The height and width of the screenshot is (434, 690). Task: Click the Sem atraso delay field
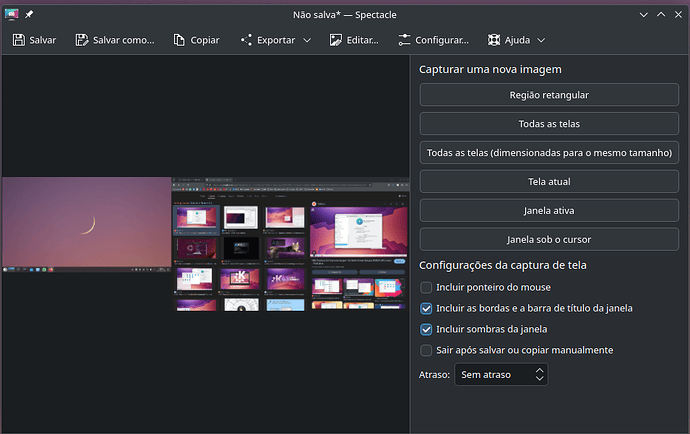pyautogui.click(x=501, y=375)
